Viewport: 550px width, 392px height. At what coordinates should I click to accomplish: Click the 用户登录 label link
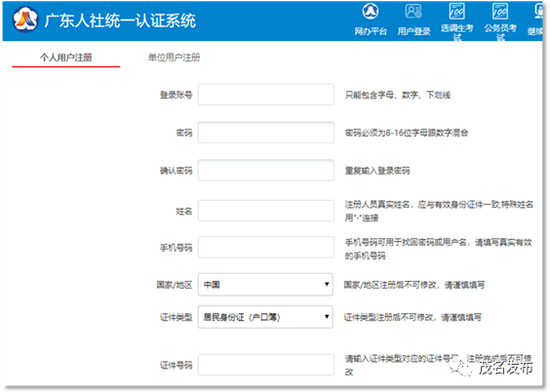413,31
